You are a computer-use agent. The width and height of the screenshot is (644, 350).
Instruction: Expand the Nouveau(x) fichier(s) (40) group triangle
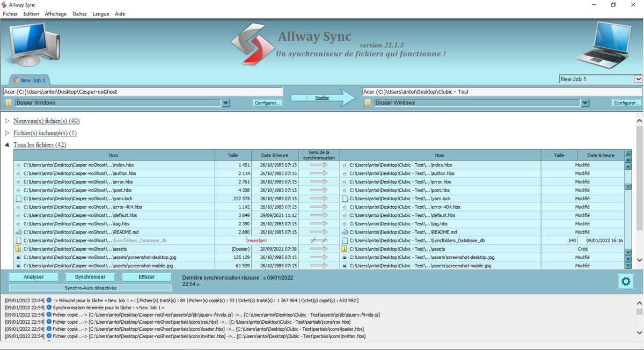(7, 121)
